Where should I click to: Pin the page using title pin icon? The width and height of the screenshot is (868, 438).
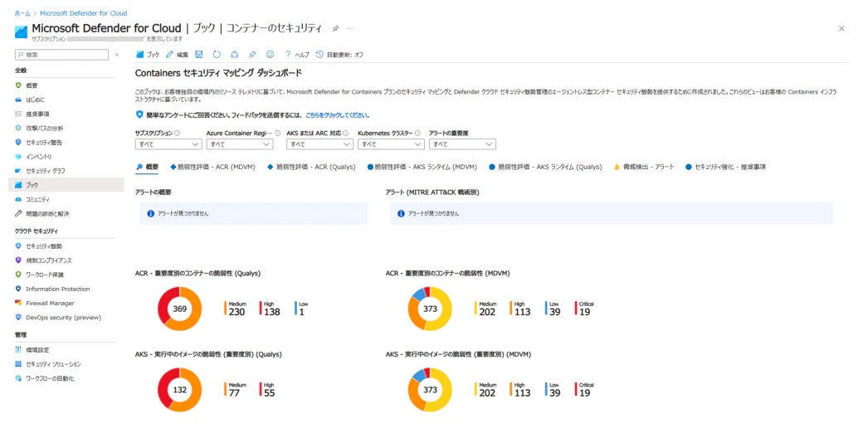tap(335, 28)
